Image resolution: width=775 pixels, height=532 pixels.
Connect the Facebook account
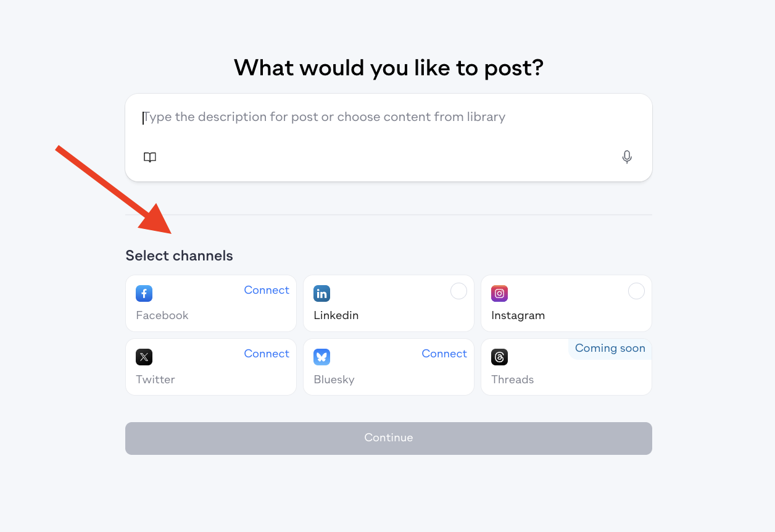[x=267, y=290]
